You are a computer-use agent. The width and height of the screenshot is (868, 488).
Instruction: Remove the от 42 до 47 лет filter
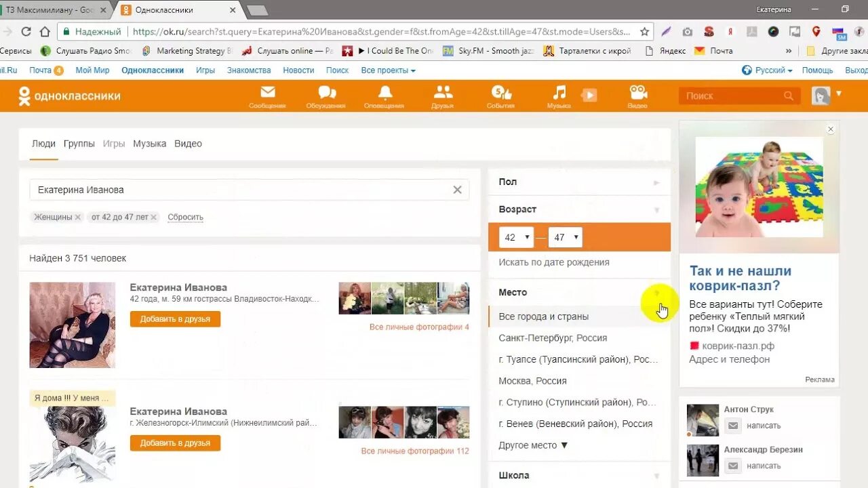coord(154,217)
